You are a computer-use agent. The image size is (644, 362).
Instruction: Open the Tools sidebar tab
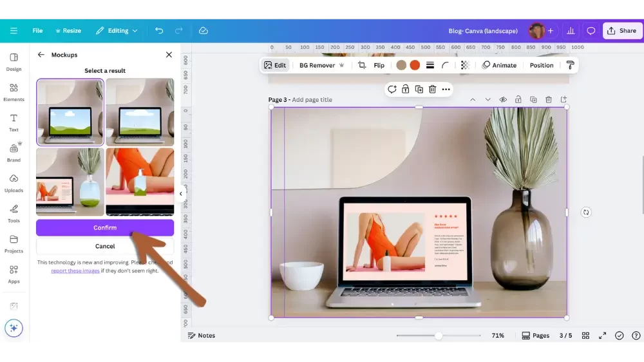pos(14,214)
